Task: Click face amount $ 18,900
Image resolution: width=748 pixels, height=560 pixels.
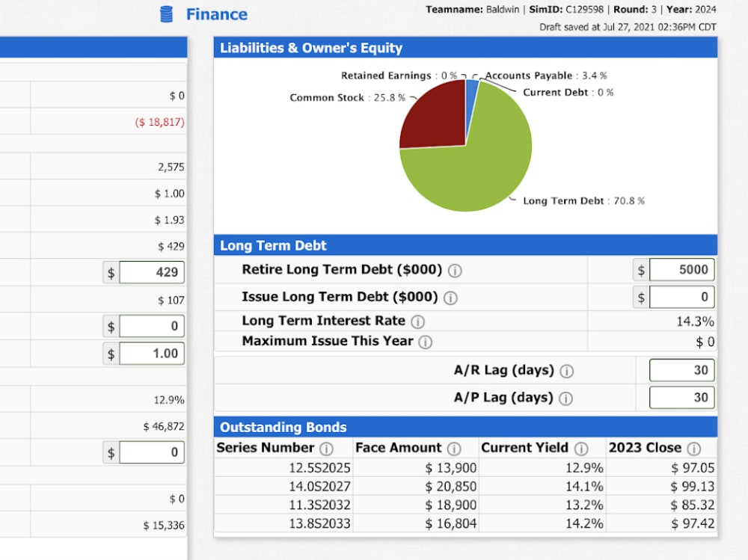Action: tap(451, 505)
